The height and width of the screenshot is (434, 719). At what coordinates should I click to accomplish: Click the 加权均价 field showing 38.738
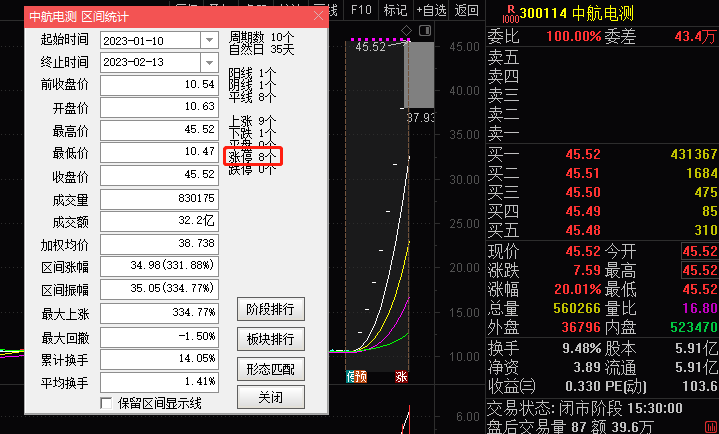tap(159, 244)
